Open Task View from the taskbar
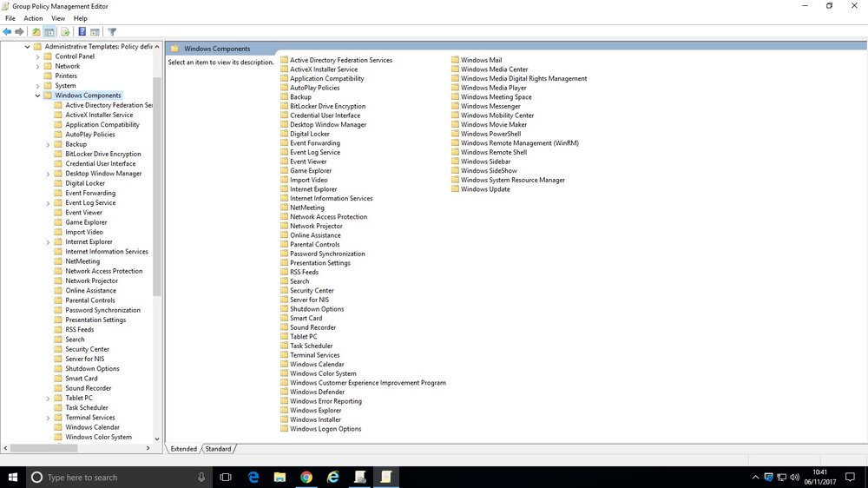 click(226, 477)
